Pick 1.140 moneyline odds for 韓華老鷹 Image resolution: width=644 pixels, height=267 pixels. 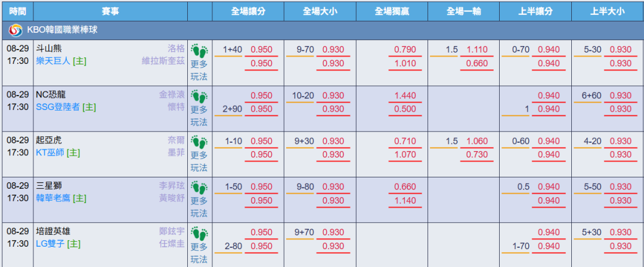(405, 201)
